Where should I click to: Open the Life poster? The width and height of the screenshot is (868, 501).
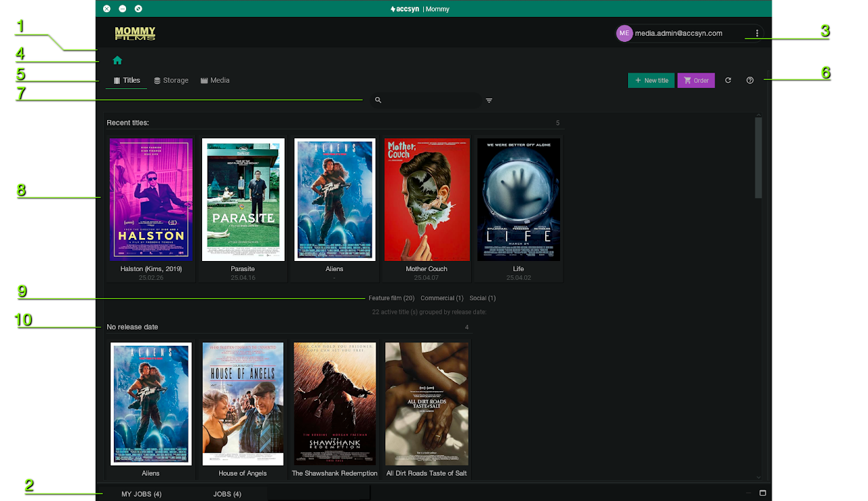coord(519,200)
